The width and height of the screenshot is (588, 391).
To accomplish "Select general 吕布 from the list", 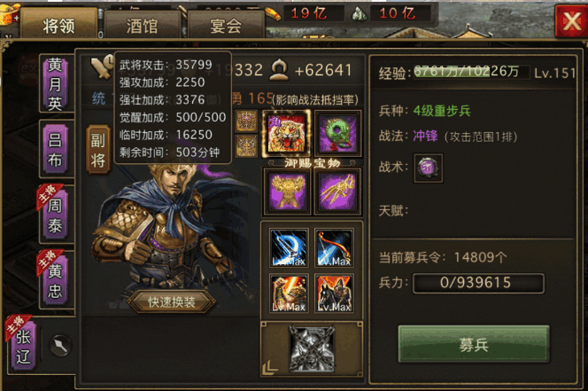I will (55, 150).
